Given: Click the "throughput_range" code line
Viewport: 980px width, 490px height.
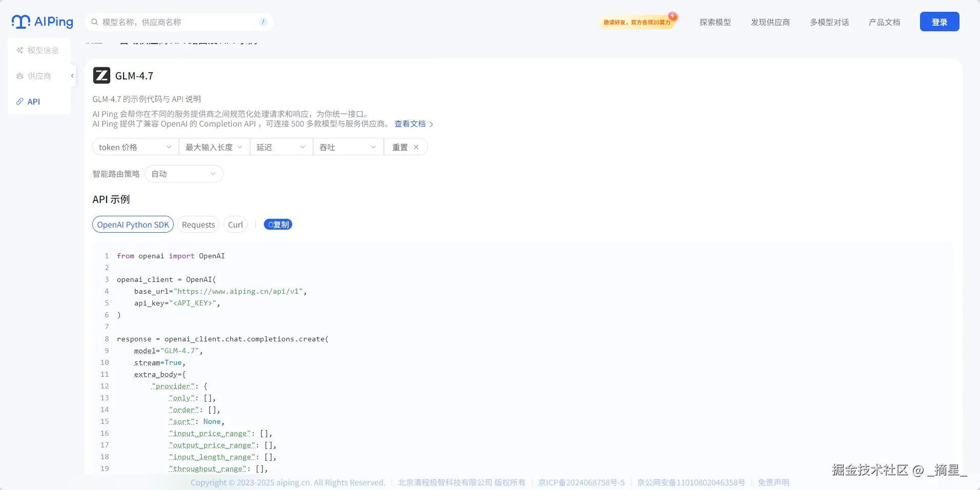Looking at the screenshot, I should (x=218, y=468).
